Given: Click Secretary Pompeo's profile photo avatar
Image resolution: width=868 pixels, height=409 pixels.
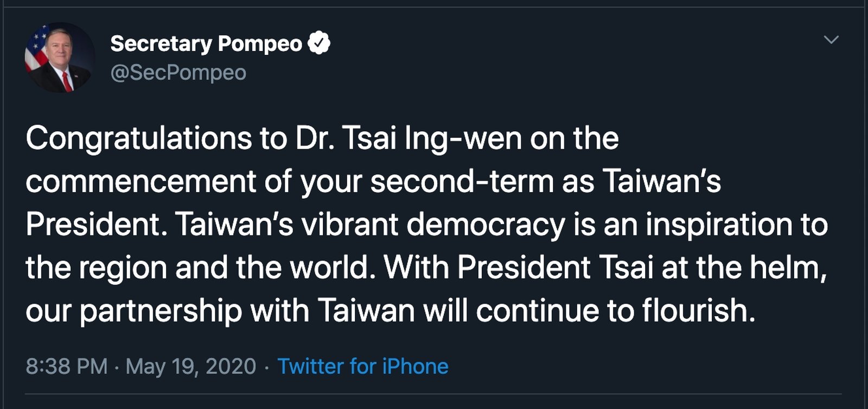Looking at the screenshot, I should tap(59, 57).
